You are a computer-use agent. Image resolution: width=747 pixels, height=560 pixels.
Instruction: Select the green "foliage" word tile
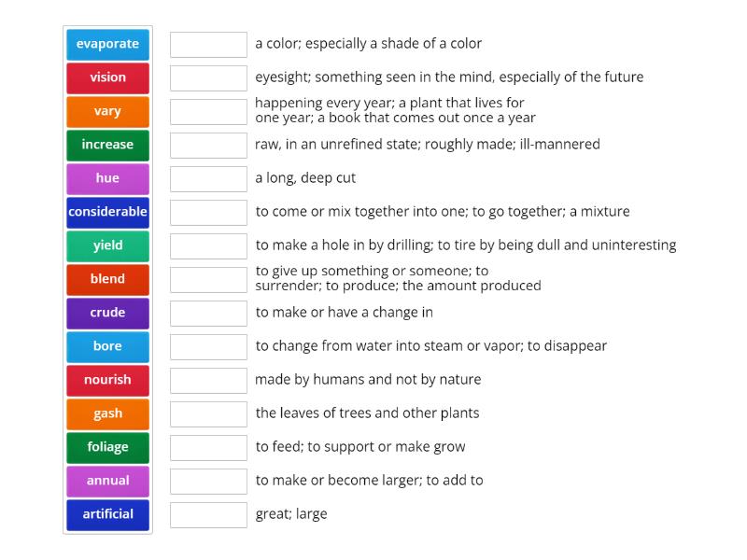point(107,447)
